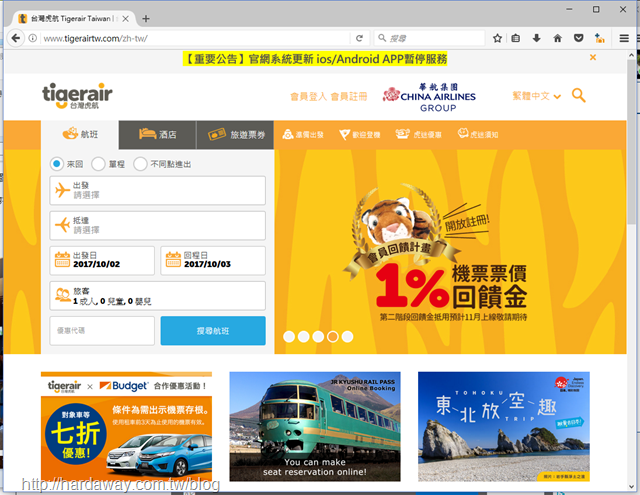640x495 pixels.
Task: Click the arrival airplane icon
Action: pos(62,225)
